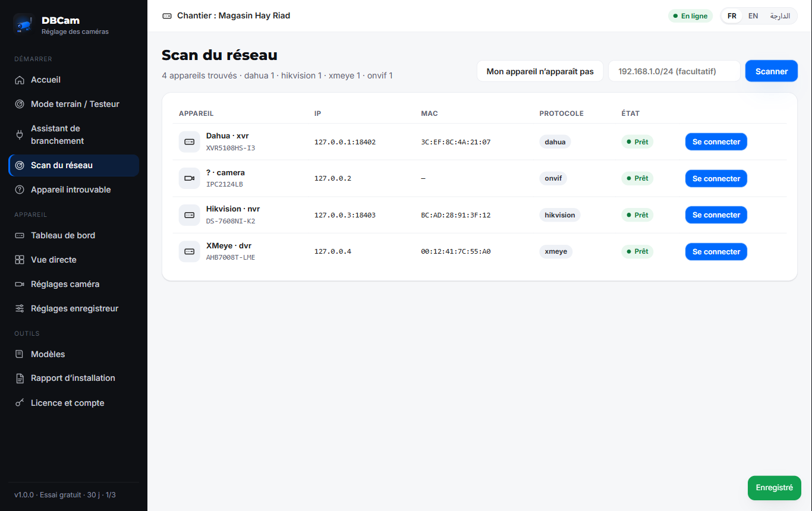Click the report icon beside Rapport d'installation
The image size is (812, 511).
[20, 378]
